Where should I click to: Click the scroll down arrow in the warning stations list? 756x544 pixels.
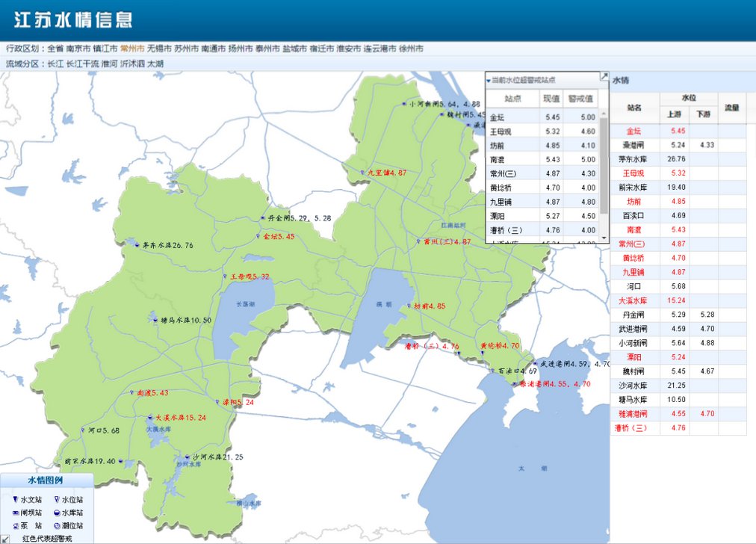604,238
